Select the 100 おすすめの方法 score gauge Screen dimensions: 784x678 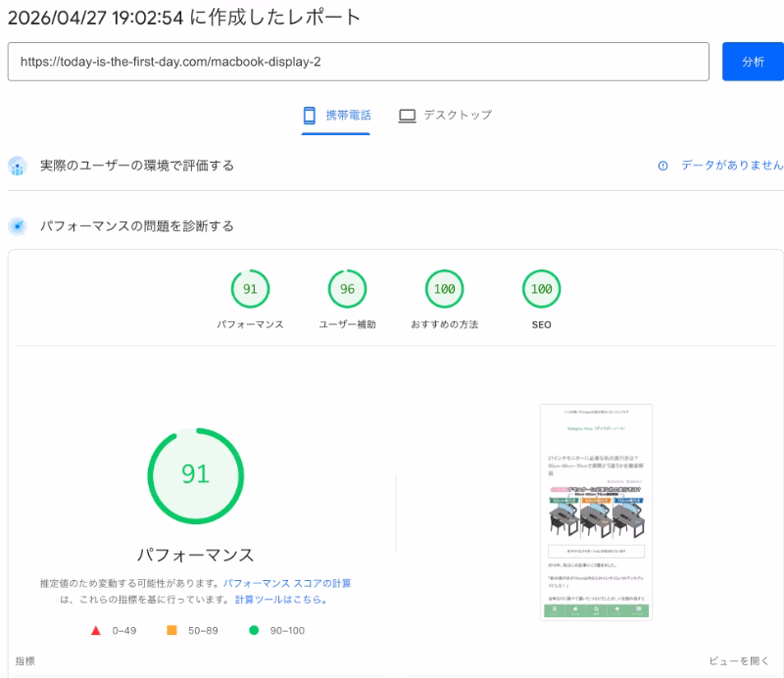click(444, 289)
